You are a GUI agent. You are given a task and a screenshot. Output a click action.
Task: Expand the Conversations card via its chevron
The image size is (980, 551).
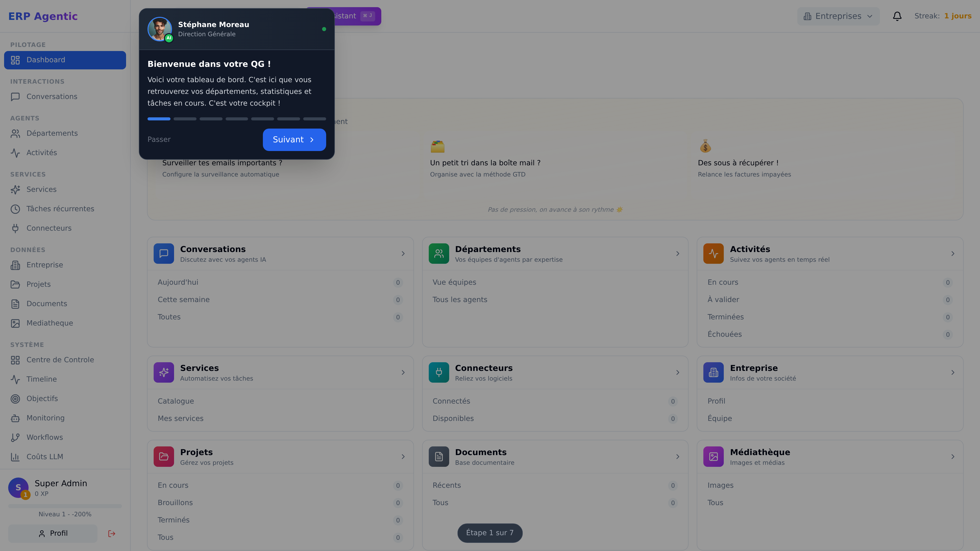(403, 253)
